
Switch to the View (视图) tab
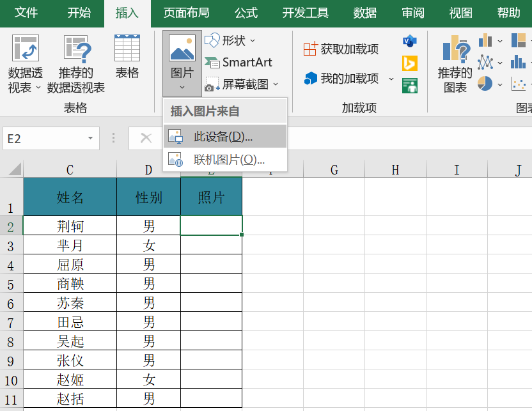pos(461,13)
